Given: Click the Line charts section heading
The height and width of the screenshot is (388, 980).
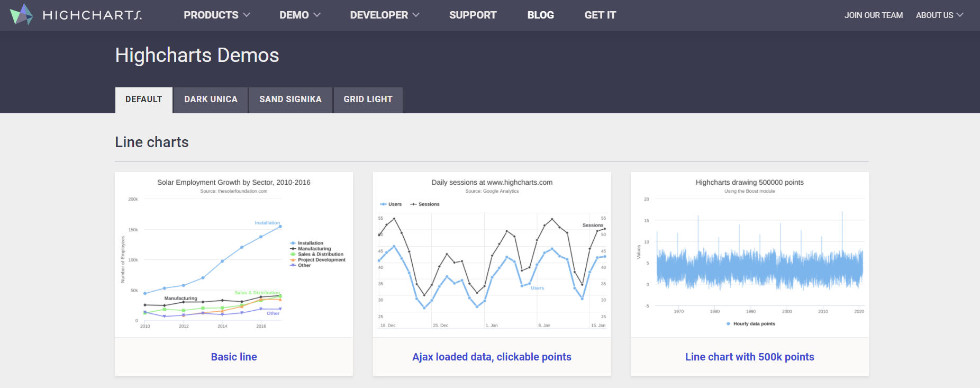Looking at the screenshot, I should click(x=152, y=142).
